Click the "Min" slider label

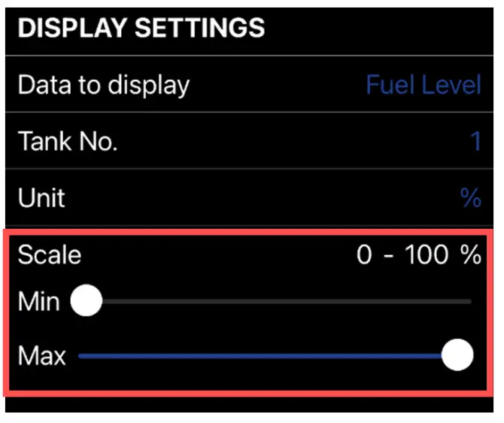click(38, 302)
